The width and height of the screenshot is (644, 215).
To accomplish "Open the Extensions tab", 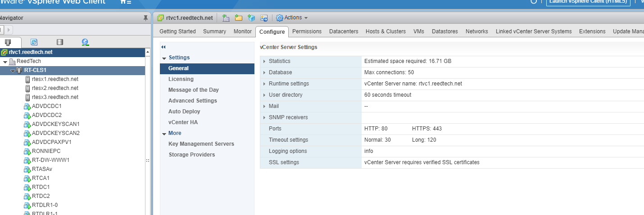I will (x=592, y=31).
